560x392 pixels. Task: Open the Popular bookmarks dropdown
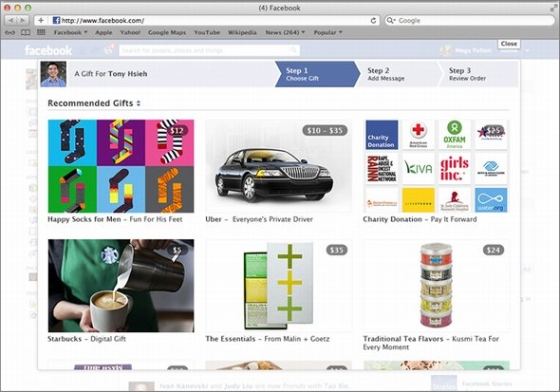[327, 32]
